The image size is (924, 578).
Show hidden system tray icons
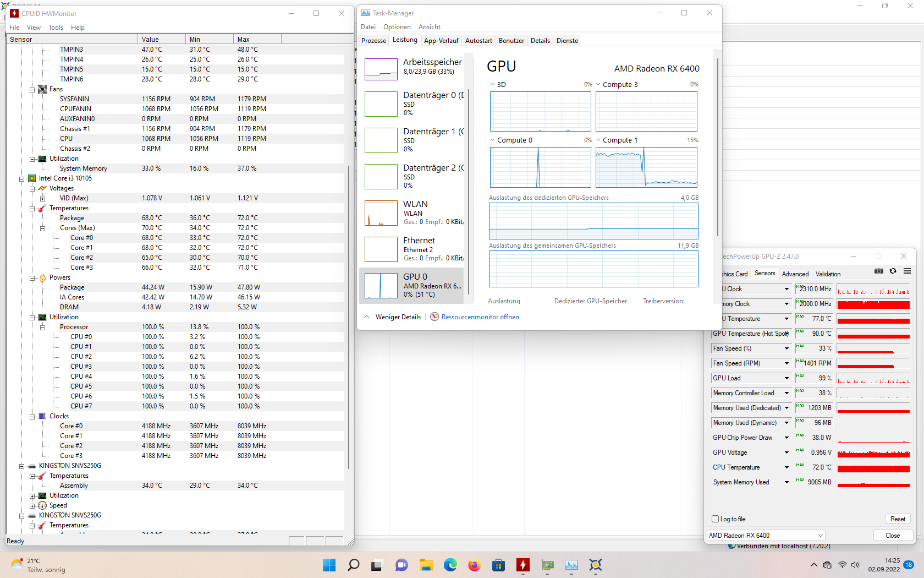coord(814,565)
